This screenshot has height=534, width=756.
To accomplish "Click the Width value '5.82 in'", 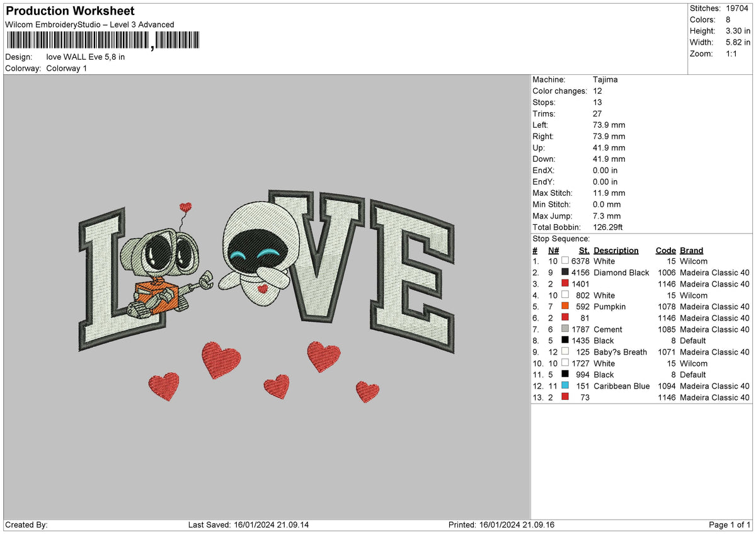I will (738, 42).
